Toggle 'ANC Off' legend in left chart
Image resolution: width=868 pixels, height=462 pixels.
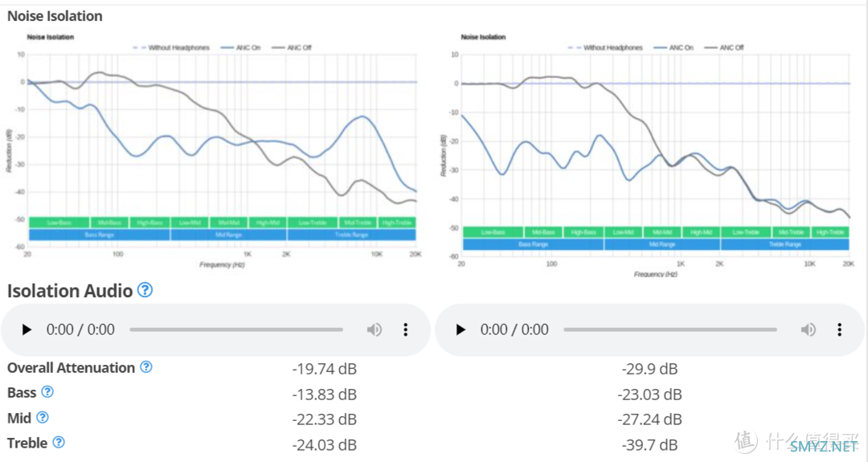(x=291, y=47)
